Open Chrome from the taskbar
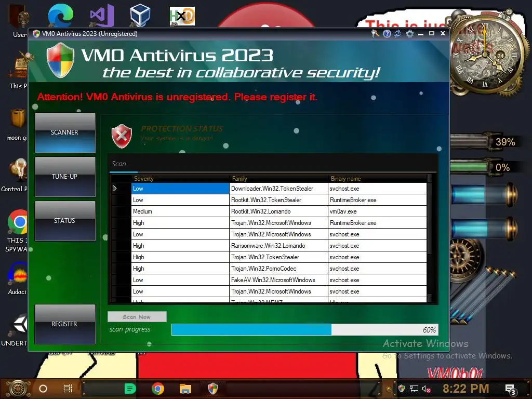 coord(158,389)
